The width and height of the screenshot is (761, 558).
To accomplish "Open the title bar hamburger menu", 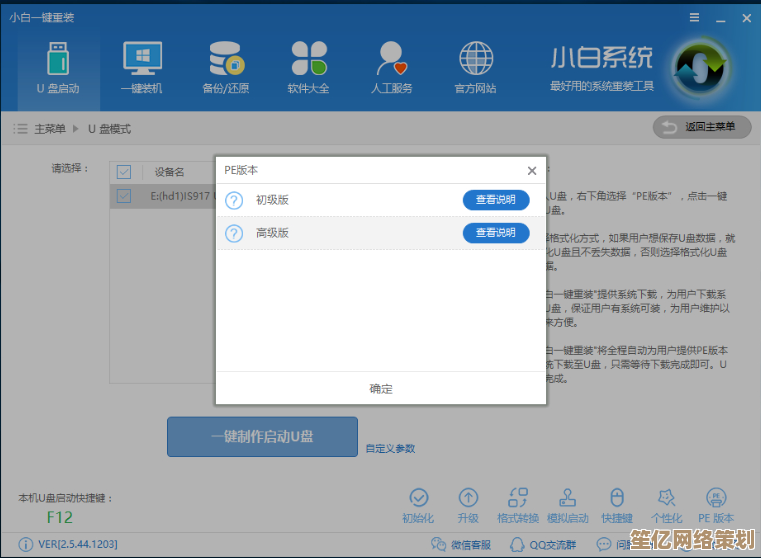I will (694, 18).
